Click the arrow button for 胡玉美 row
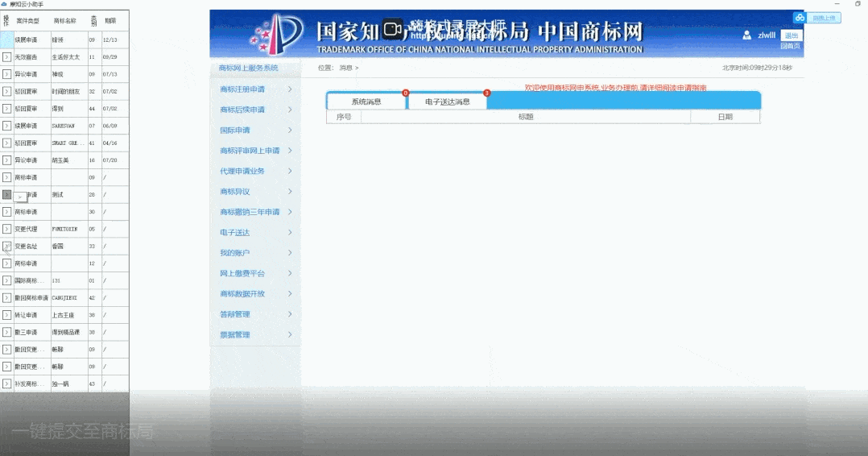868x456 pixels. point(6,160)
